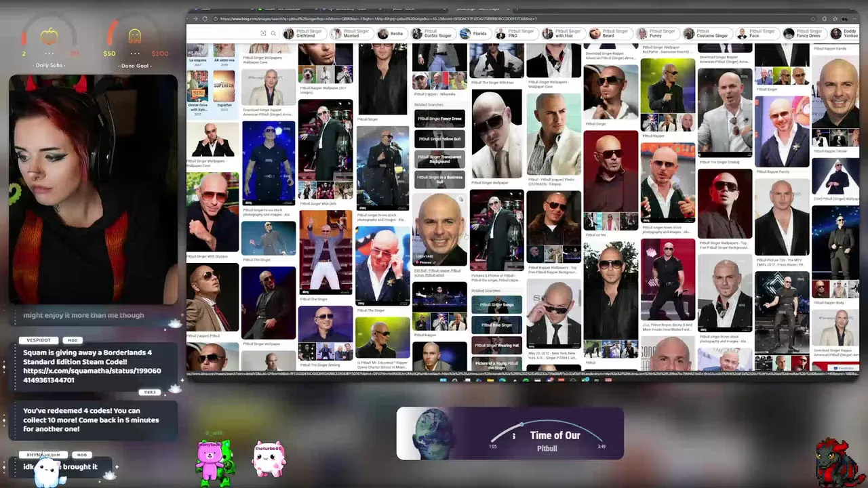
Task: Click the '$200' donation target text
Action: point(160,54)
